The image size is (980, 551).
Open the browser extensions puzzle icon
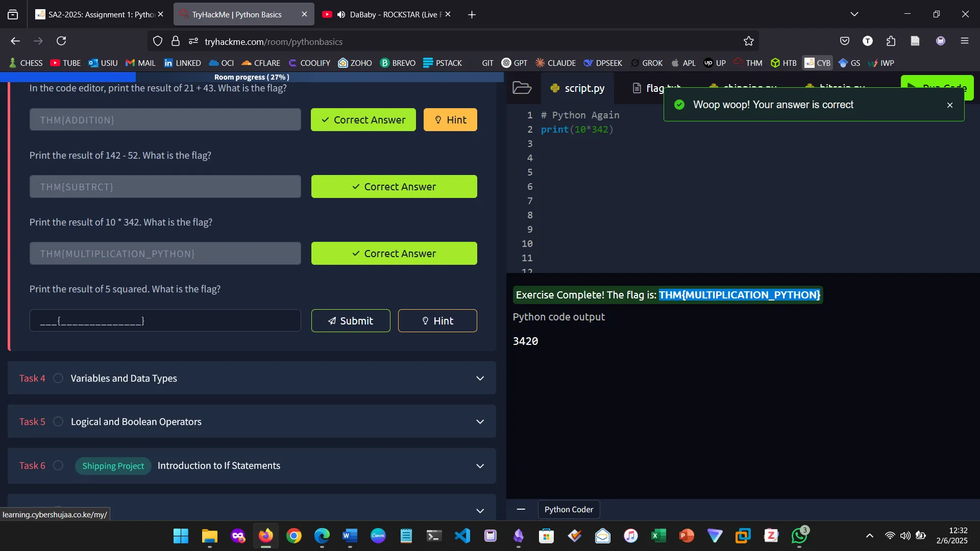point(891,41)
